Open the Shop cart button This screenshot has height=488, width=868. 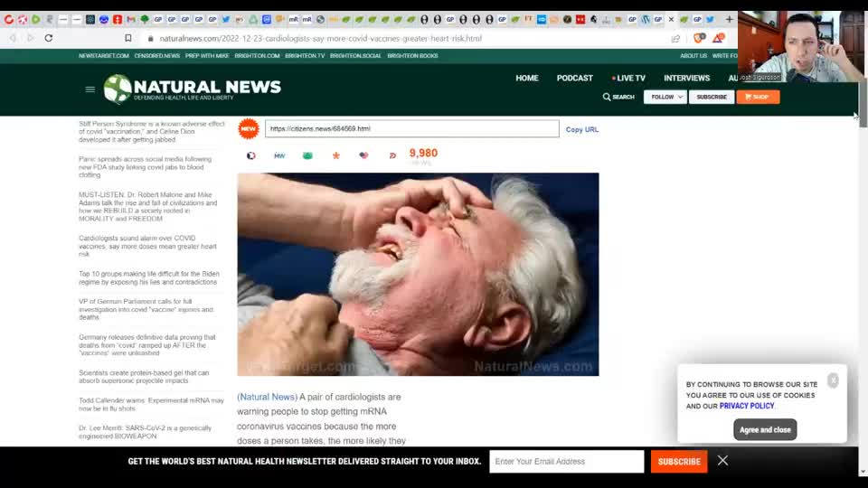click(758, 97)
